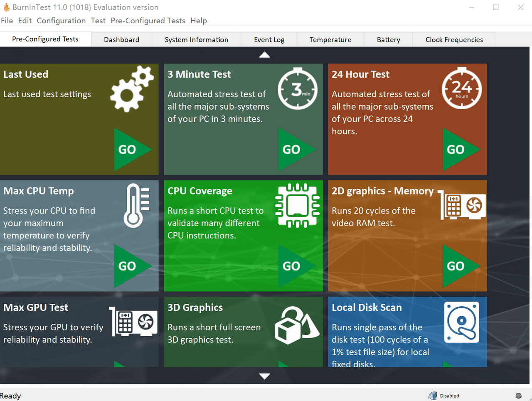Run Max CPU Temp test via GO

pyautogui.click(x=130, y=266)
